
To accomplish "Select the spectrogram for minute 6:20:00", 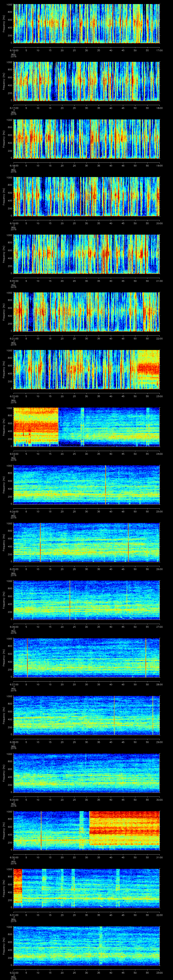I will (x=86, y=254).
